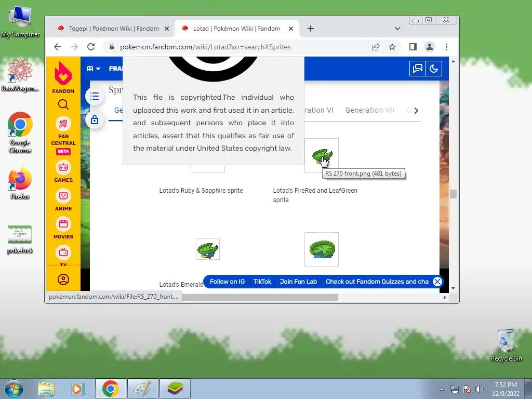The height and width of the screenshot is (399, 532).
Task: Open the wiki discussions icon
Action: tap(417, 69)
